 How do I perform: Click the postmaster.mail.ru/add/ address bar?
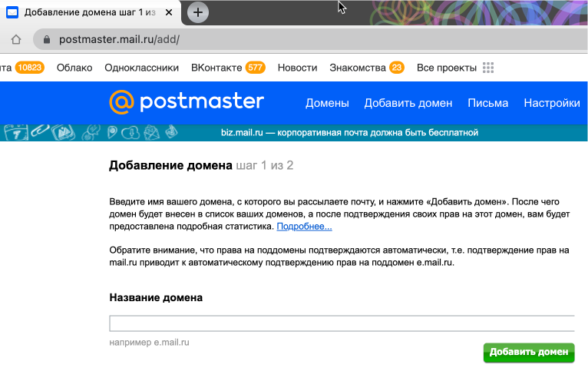(x=310, y=39)
